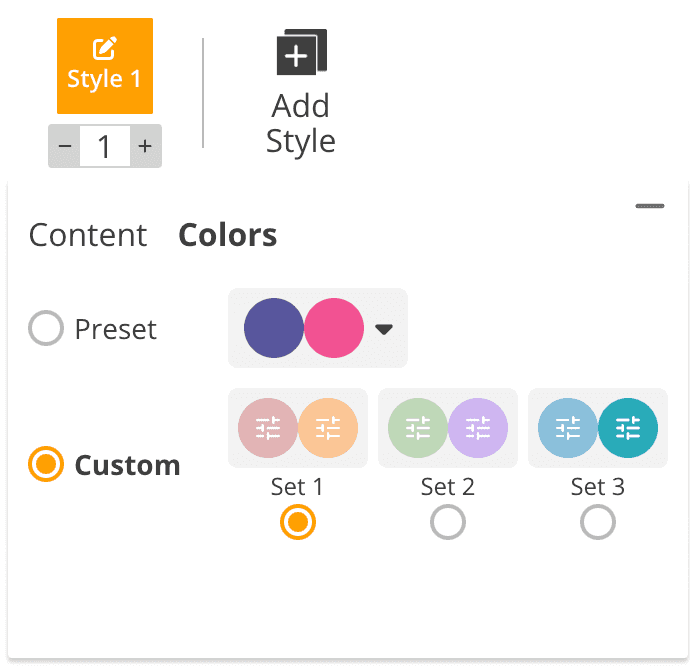Select the Preset radio option
The image size is (696, 666).
point(46,329)
